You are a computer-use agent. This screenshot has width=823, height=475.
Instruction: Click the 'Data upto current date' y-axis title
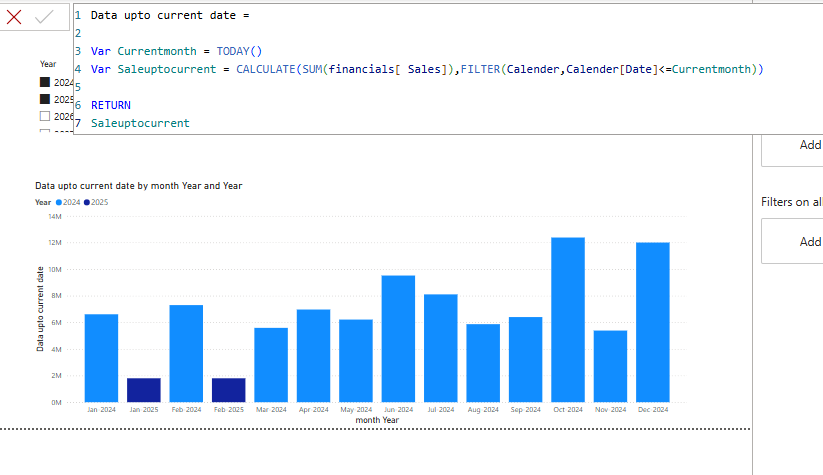pyautogui.click(x=40, y=309)
